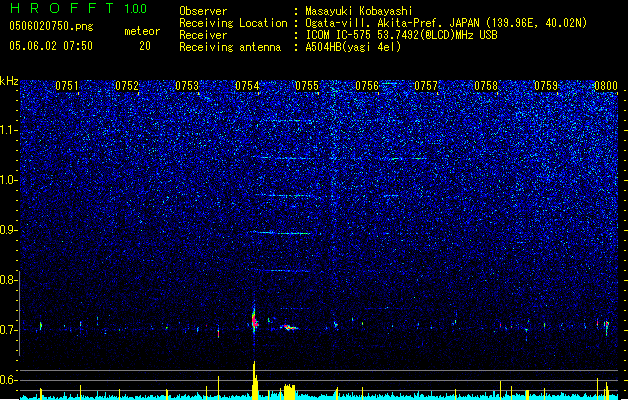The image size is (629, 400).
Task: Click the 1.0 kHz frequency axis label
Action: coord(8,180)
